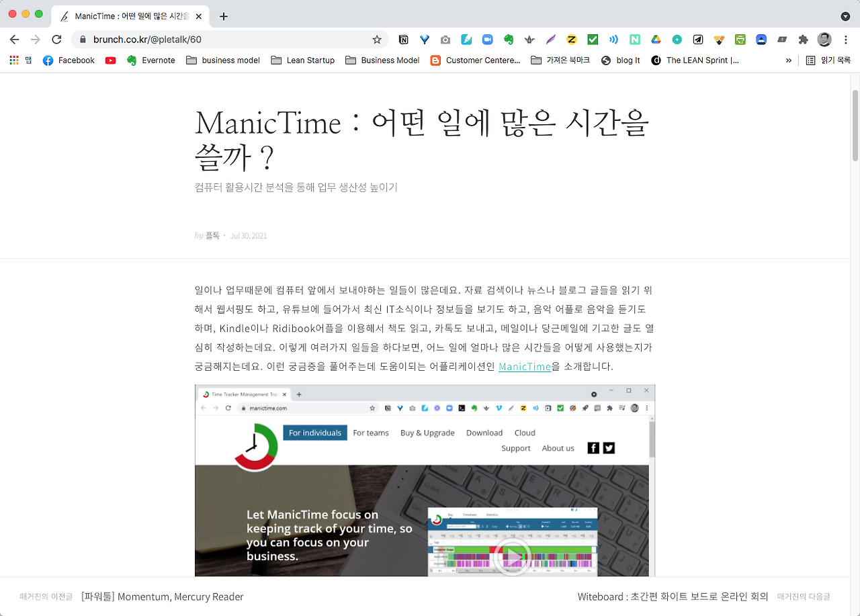Open the Google Drive extension
Image resolution: width=860 pixels, height=616 pixels.
click(656, 40)
